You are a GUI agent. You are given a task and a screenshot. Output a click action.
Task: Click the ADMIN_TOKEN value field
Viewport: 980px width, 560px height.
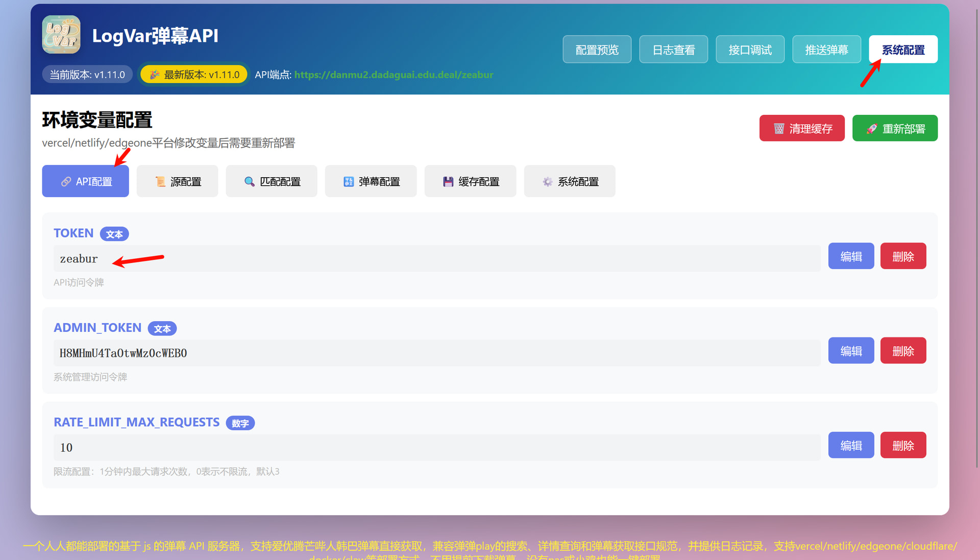[x=436, y=353]
